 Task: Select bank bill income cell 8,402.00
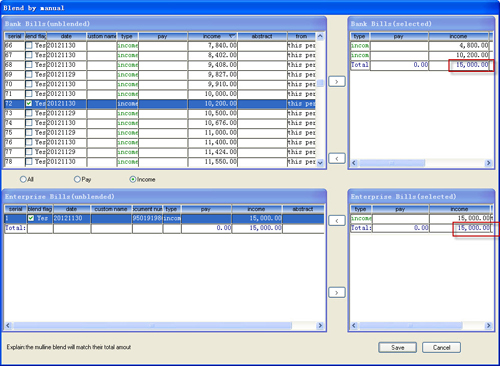(x=213, y=55)
